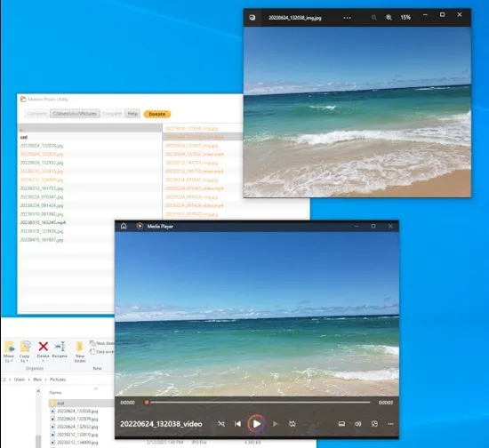Open the volume control in Media Player
This screenshot has width=489, height=448.
358,424
